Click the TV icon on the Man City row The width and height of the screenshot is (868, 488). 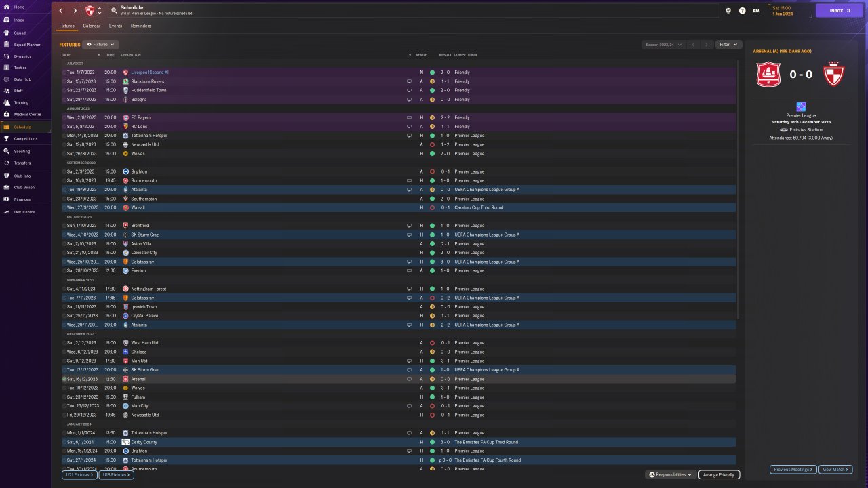click(x=409, y=406)
